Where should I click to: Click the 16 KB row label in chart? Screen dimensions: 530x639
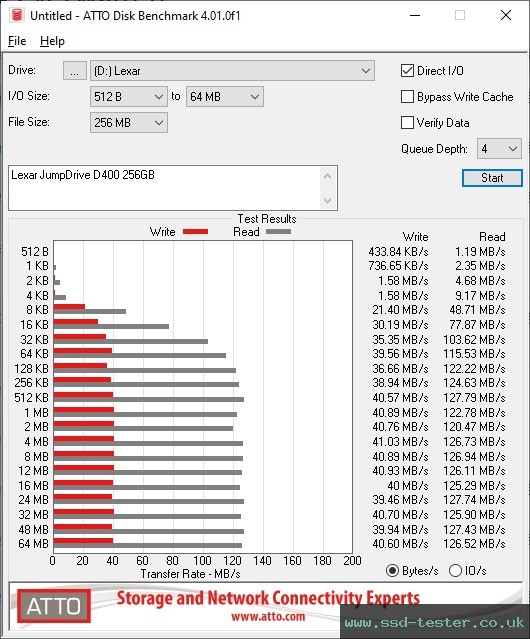point(35,325)
